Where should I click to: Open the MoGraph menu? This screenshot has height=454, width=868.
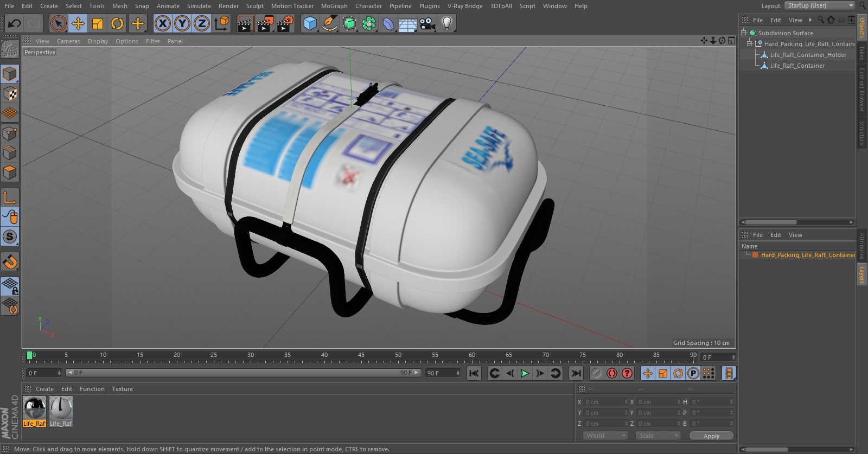click(334, 6)
